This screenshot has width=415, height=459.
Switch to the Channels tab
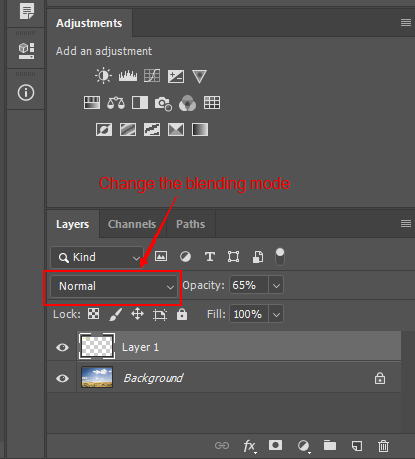point(132,224)
